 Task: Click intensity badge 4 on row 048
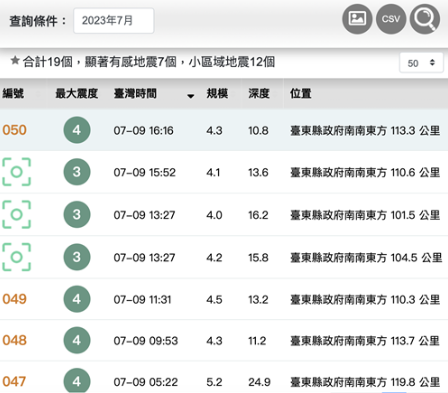click(77, 340)
